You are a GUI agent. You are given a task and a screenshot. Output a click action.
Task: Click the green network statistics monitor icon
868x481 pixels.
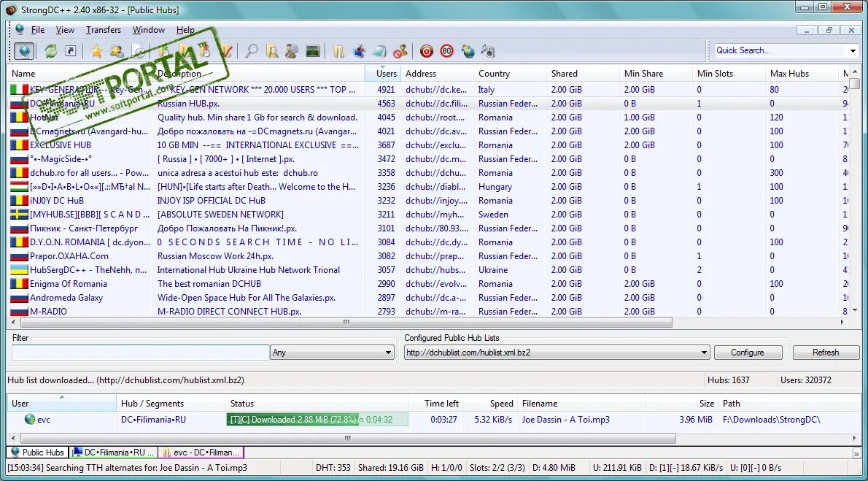point(313,52)
